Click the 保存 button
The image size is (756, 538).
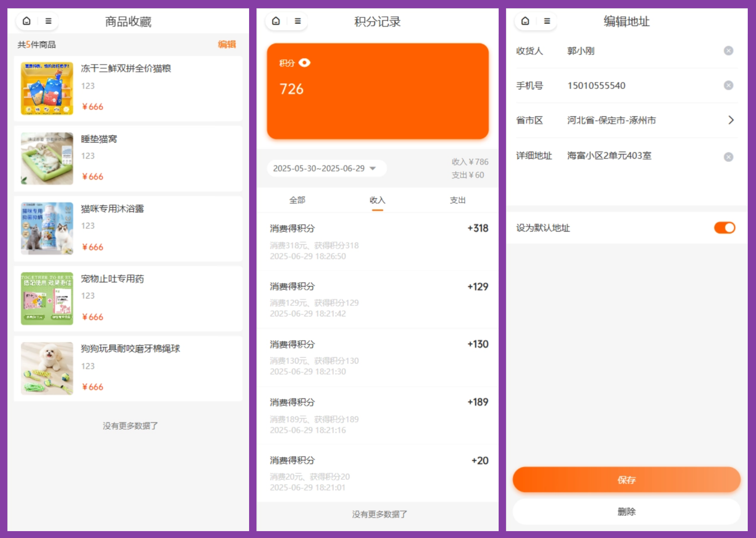[626, 480]
